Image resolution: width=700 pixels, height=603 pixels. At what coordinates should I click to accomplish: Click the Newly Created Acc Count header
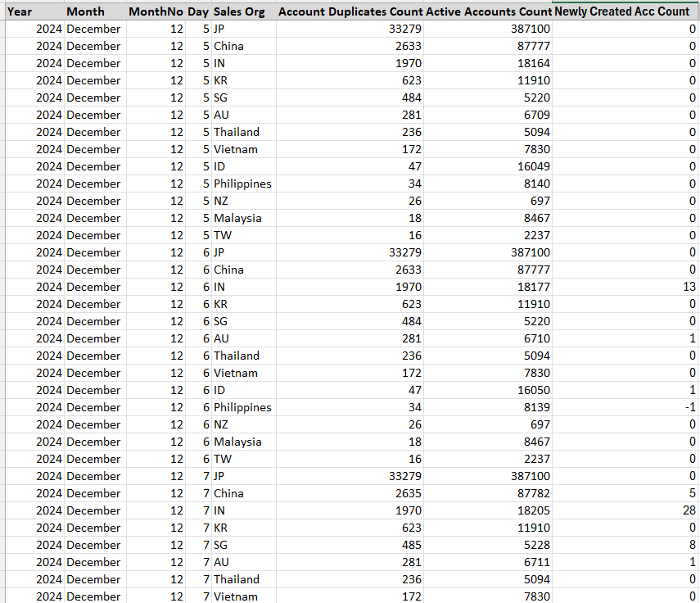tap(625, 11)
